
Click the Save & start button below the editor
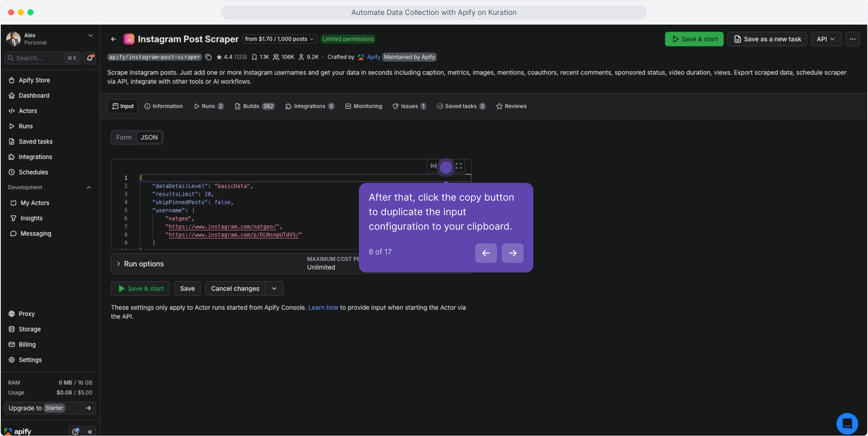(x=140, y=289)
